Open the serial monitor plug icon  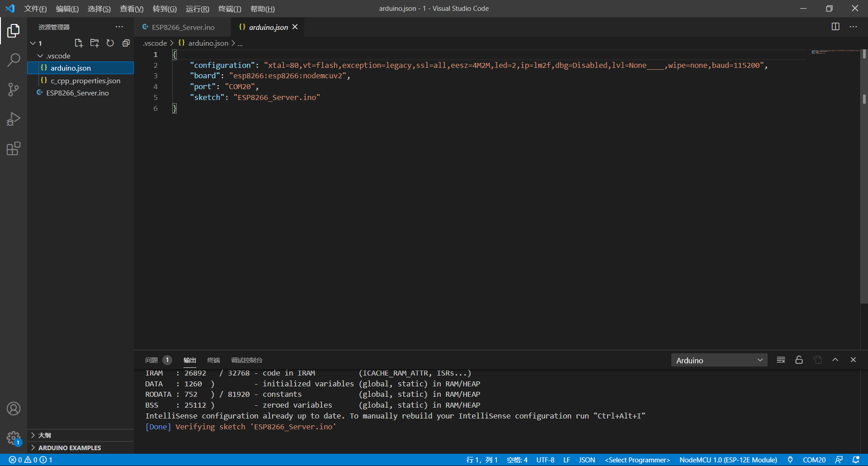point(790,460)
